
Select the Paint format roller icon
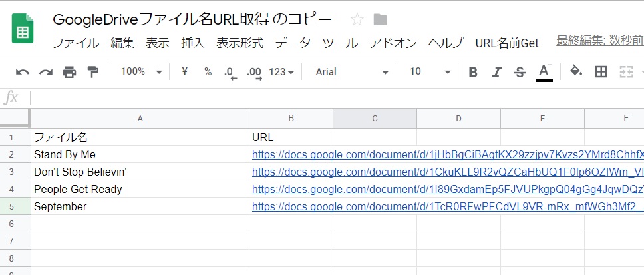point(93,72)
